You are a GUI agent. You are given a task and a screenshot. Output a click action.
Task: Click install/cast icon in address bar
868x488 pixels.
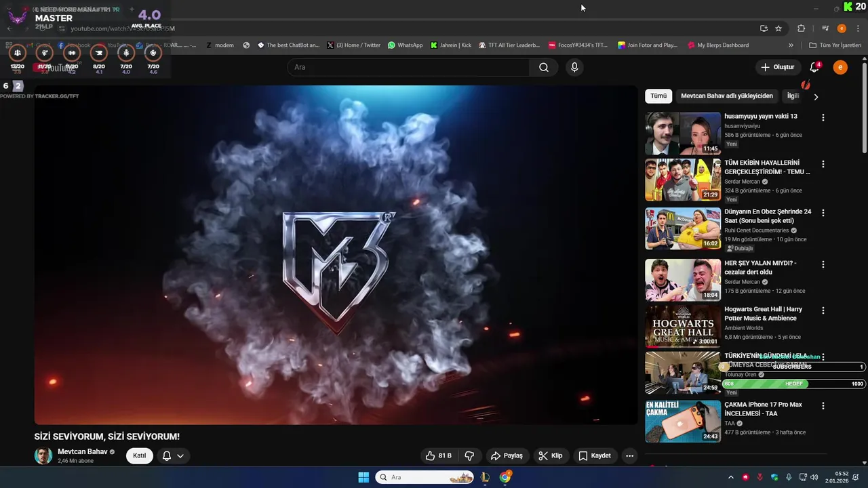[x=764, y=28]
